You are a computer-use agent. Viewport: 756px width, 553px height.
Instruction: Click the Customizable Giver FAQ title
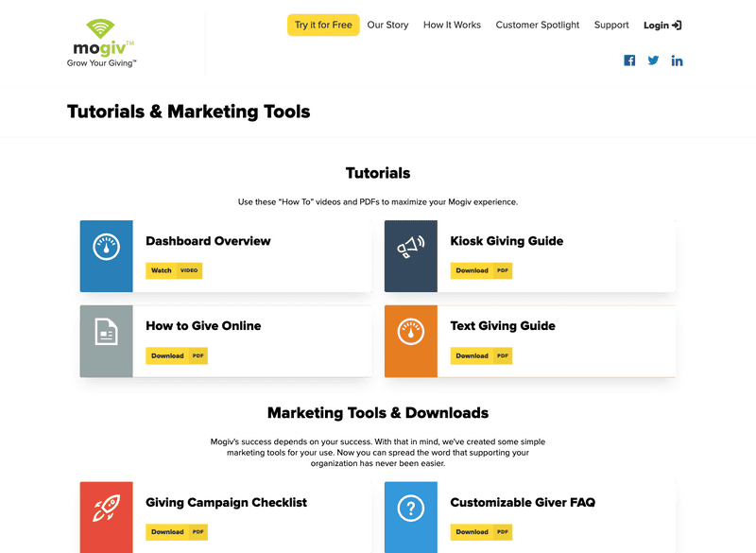pos(523,502)
